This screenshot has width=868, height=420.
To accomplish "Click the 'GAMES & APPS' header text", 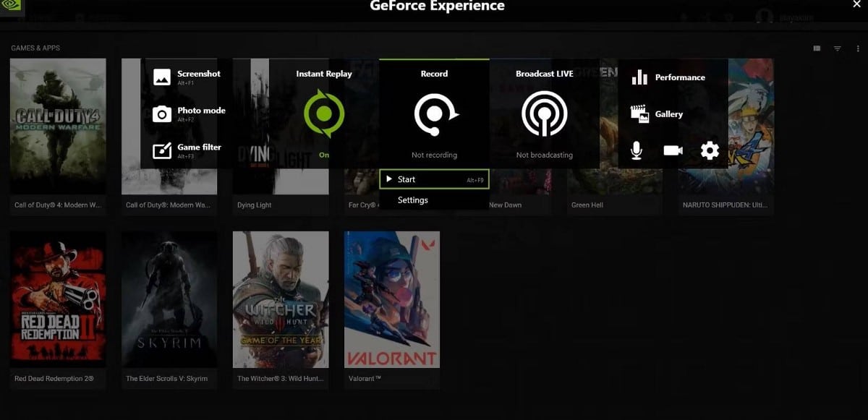I will pyautogui.click(x=35, y=48).
